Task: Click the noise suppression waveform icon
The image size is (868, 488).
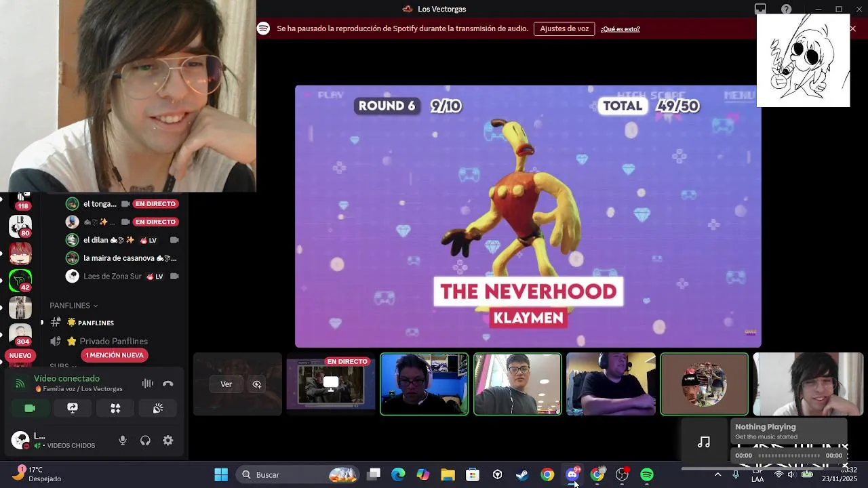Action: pos(147,384)
